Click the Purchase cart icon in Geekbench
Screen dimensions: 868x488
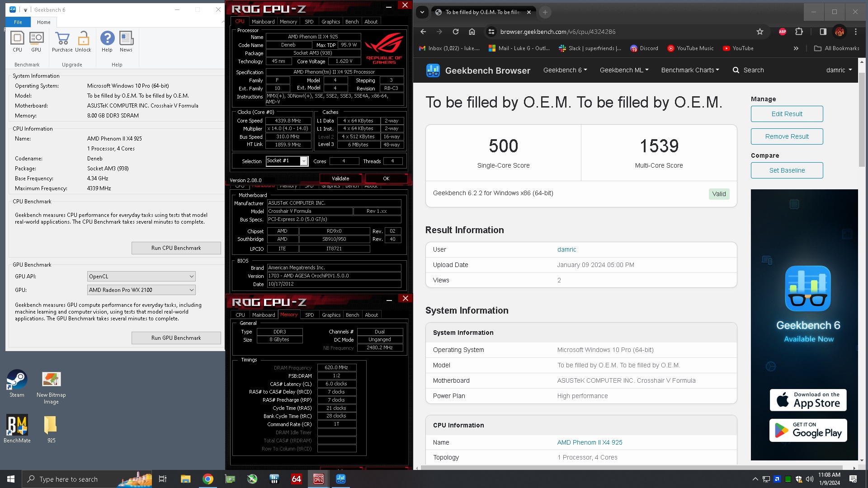coord(62,42)
